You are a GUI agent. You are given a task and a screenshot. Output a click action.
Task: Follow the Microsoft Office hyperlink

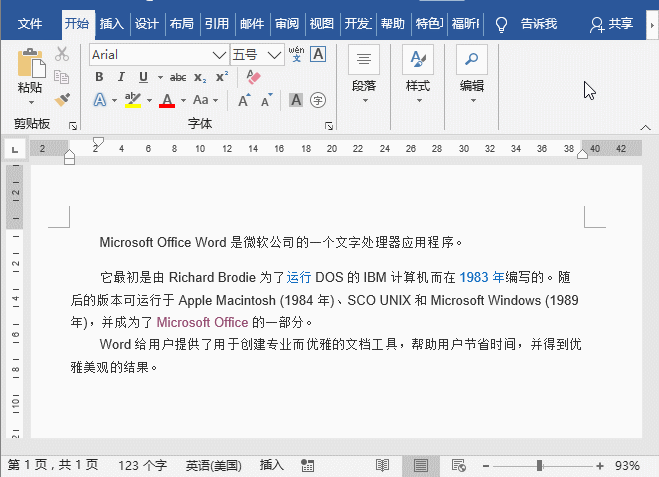(202, 322)
